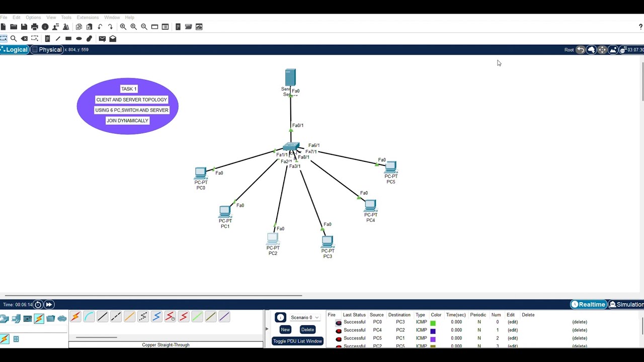Zoom in on the workspace
The width and height of the screenshot is (644, 362).
pyautogui.click(x=123, y=27)
